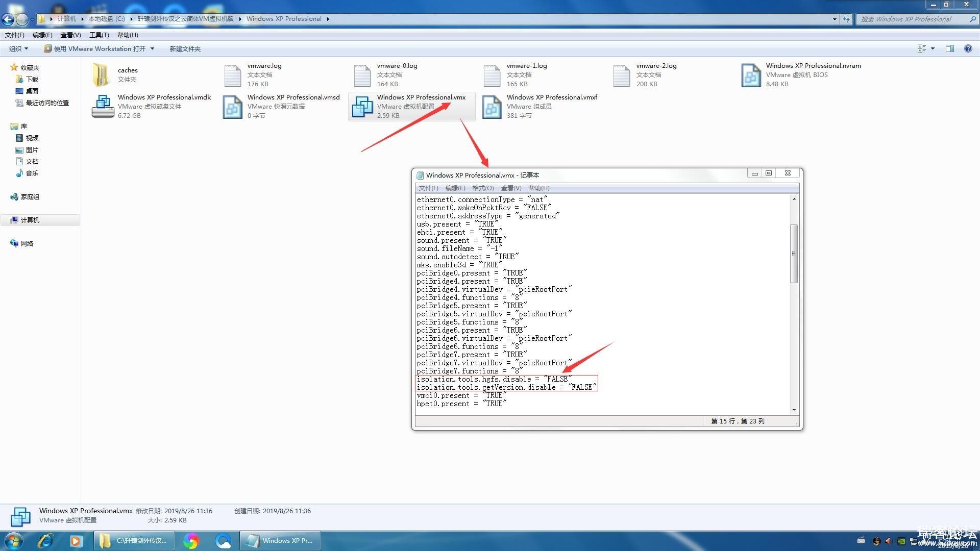Switch to Notepad Windows XP Pr... taskbar button
This screenshot has width=980, height=551.
[x=280, y=541]
